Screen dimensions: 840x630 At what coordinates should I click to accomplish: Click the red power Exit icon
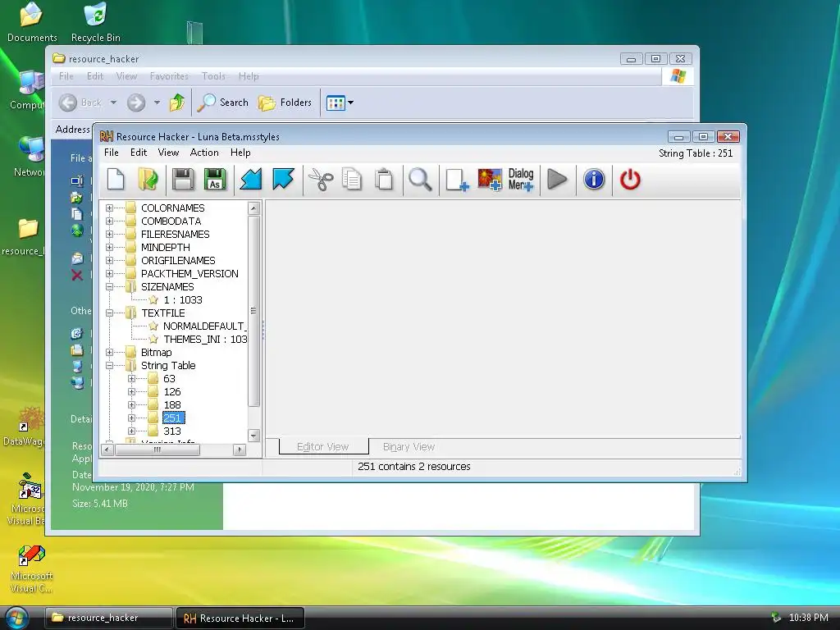click(x=630, y=180)
